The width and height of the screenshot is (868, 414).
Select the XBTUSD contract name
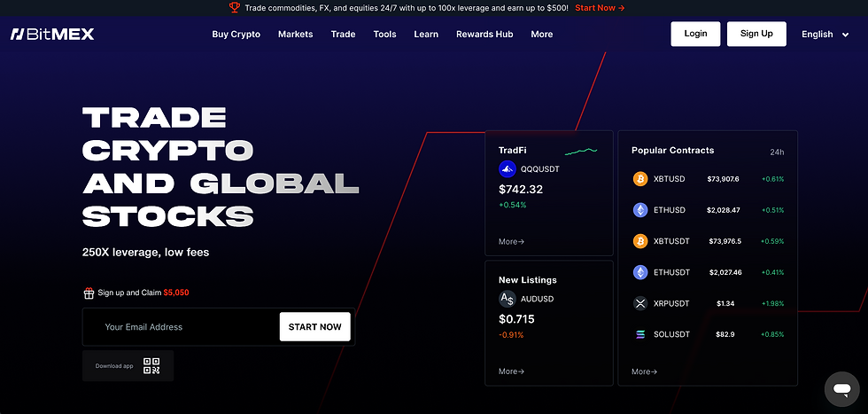point(670,179)
